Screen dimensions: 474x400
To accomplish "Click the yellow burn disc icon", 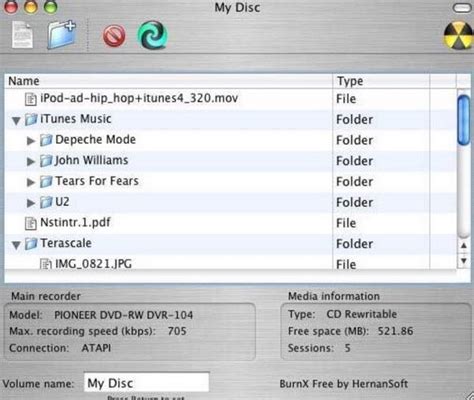I will (459, 36).
